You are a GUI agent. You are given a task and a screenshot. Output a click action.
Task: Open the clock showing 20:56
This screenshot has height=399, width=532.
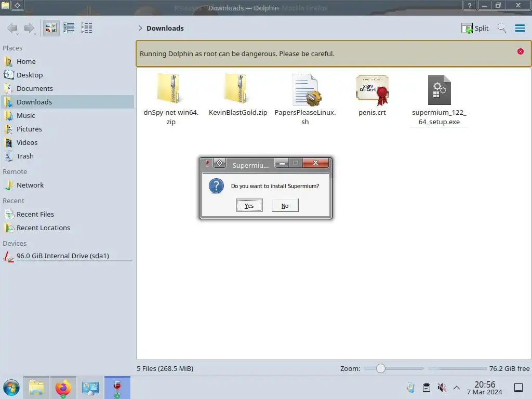[x=485, y=388]
